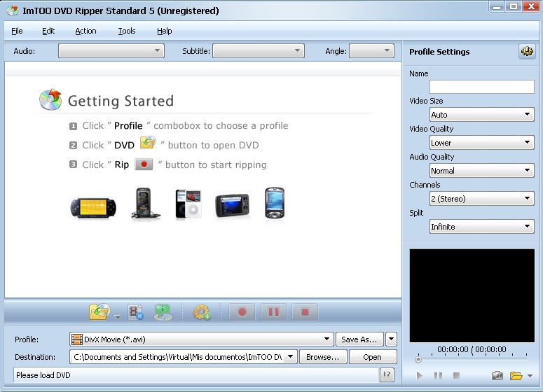Screen dimensions: 543x392
Task: Take a snapshot with the camera icon
Action: (497, 375)
